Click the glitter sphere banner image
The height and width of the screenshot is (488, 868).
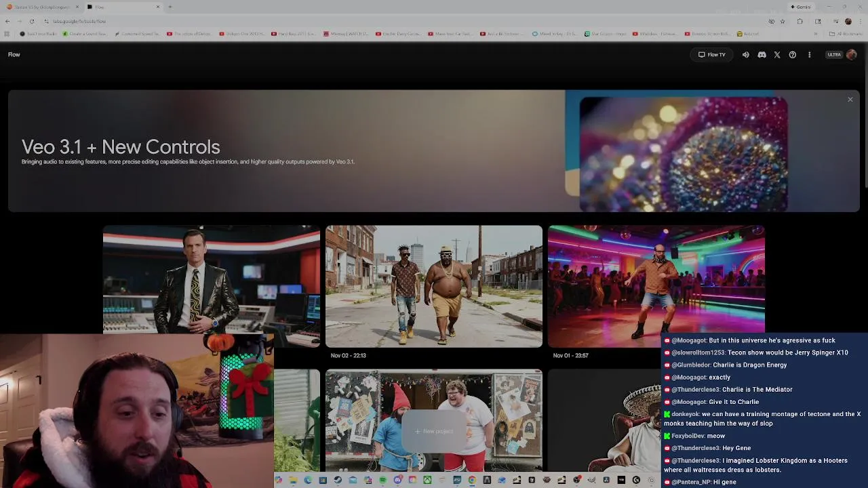click(684, 154)
